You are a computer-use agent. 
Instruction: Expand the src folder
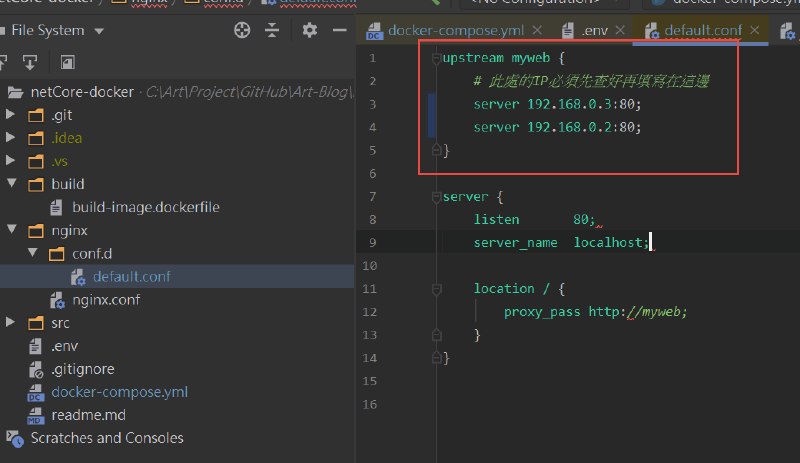click(x=11, y=323)
